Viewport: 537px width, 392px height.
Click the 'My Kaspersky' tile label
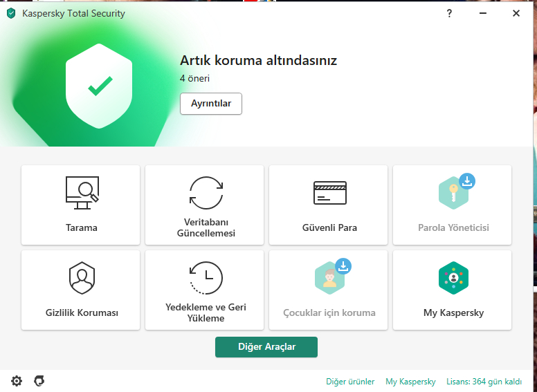click(x=453, y=313)
